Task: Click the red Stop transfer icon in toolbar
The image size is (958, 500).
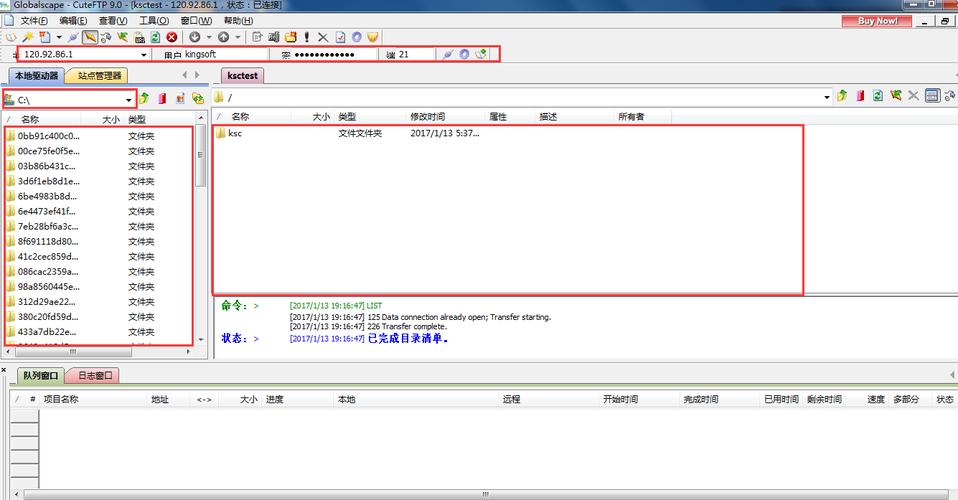Action: point(172,37)
